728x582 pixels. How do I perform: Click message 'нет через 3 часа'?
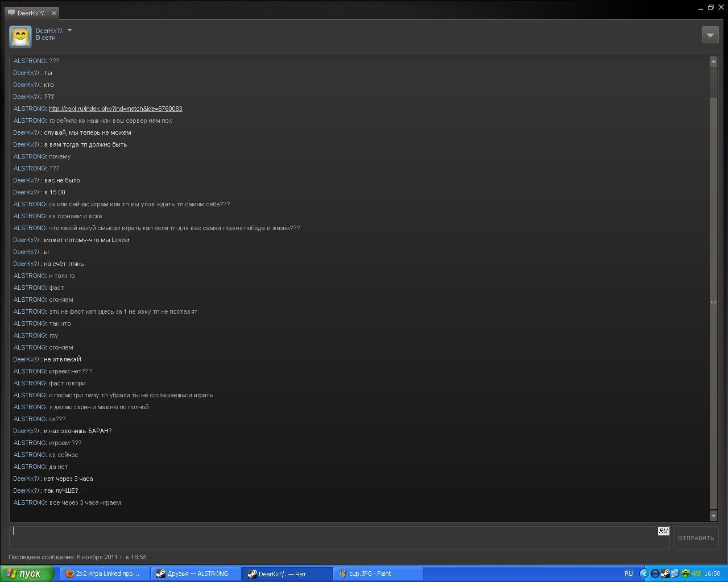(68, 479)
